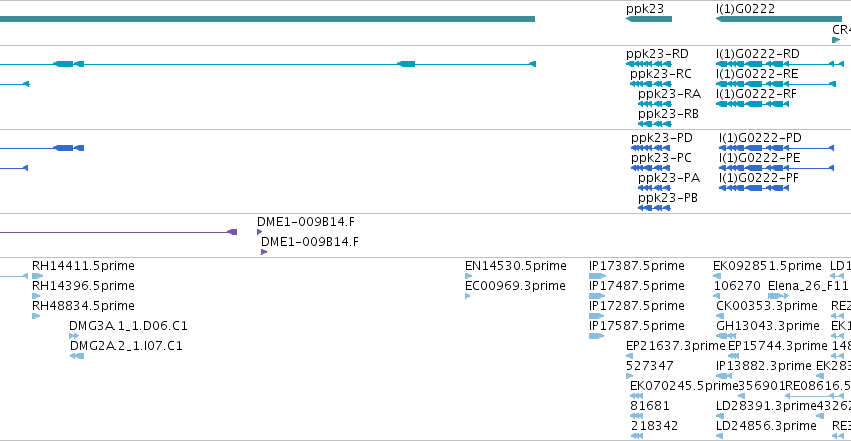Click the DMG3A.1_1.D06.C1 feature

(x=74, y=336)
